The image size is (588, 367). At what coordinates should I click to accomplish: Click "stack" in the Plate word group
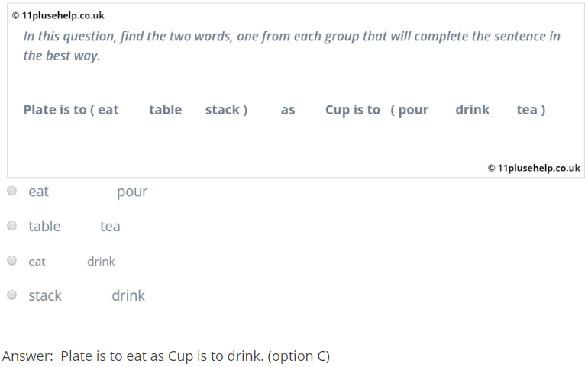(222, 110)
